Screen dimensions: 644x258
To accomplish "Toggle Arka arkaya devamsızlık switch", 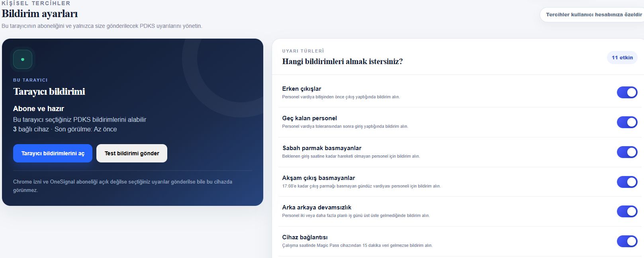I will tap(627, 211).
